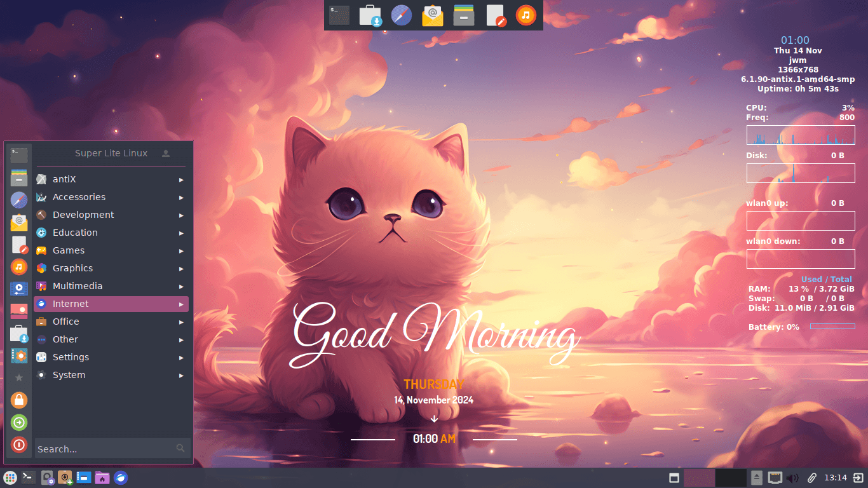
Task: Click the network icon in the system tray
Action: click(775, 477)
